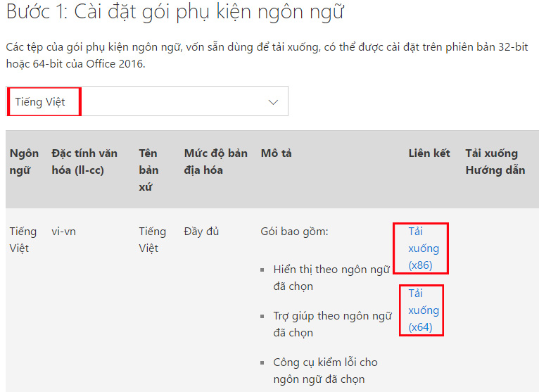Viewport: 539px width, 392px height.
Task: Click the Tải xuống (x86) download link
Action: coord(423,248)
